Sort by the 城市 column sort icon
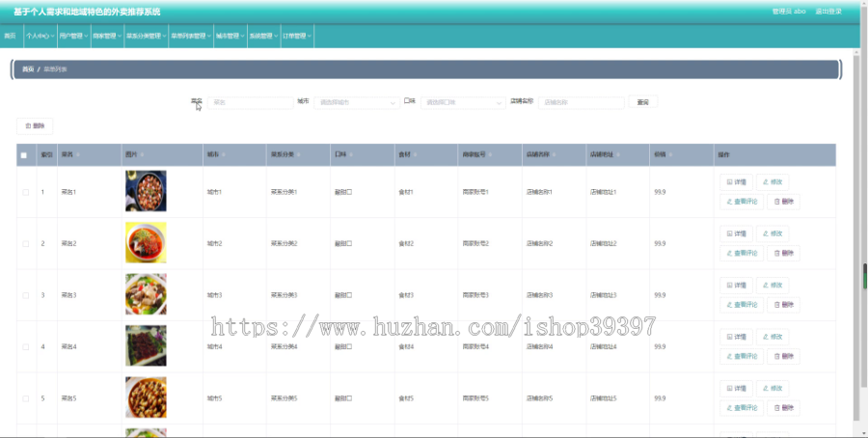 tap(224, 155)
